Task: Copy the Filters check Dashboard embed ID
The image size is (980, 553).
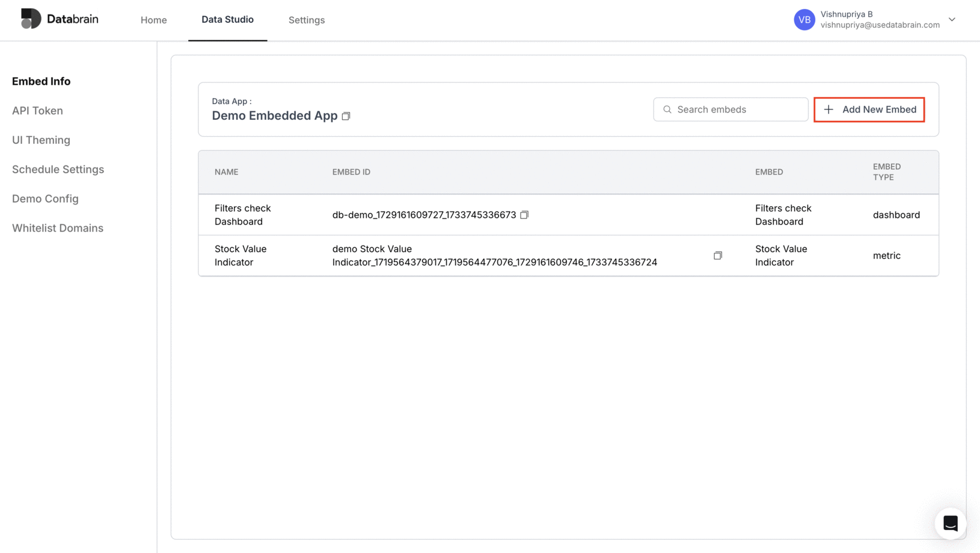Action: 524,215
